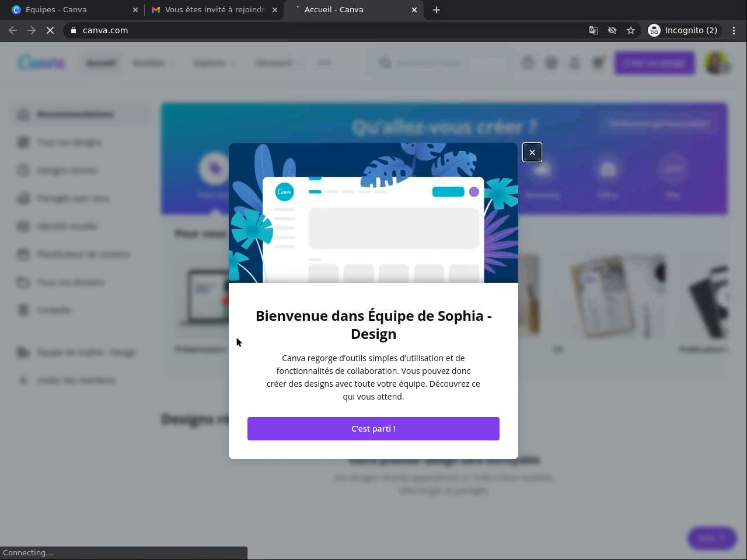
Task: View site security info via the lock icon
Action: (x=74, y=30)
